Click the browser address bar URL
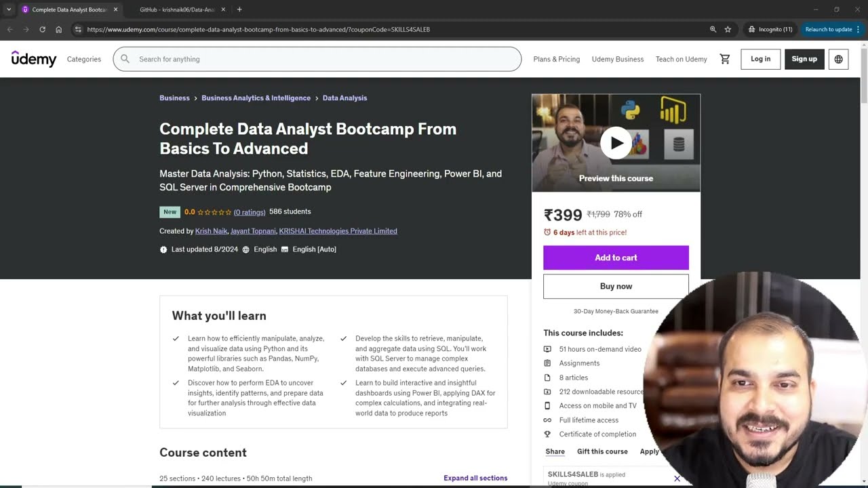The width and height of the screenshot is (868, 488). click(x=258, y=29)
